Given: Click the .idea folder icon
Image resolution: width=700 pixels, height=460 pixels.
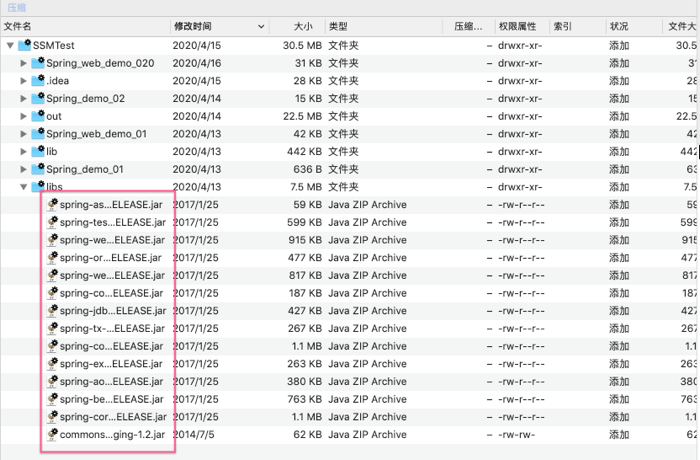Looking at the screenshot, I should click(38, 80).
